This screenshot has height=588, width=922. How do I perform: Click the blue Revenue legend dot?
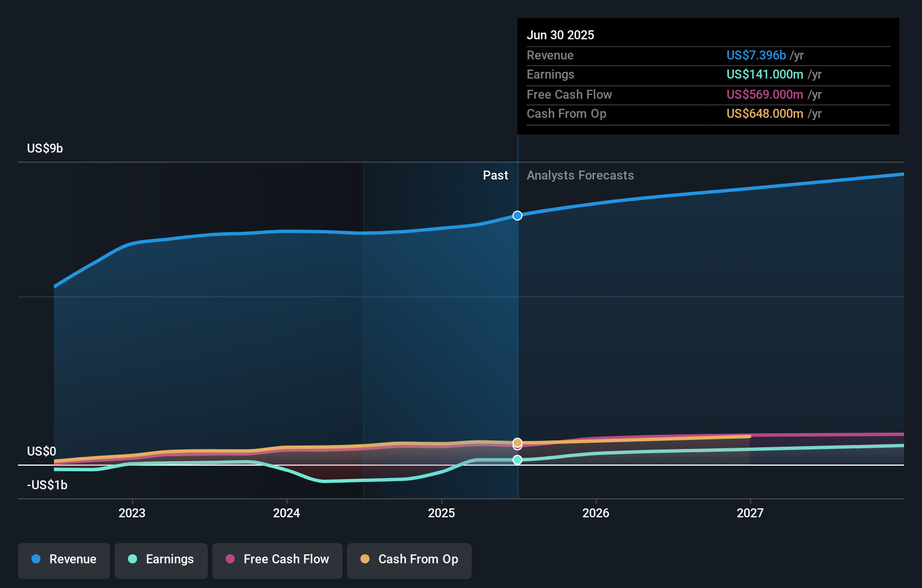pos(36,559)
